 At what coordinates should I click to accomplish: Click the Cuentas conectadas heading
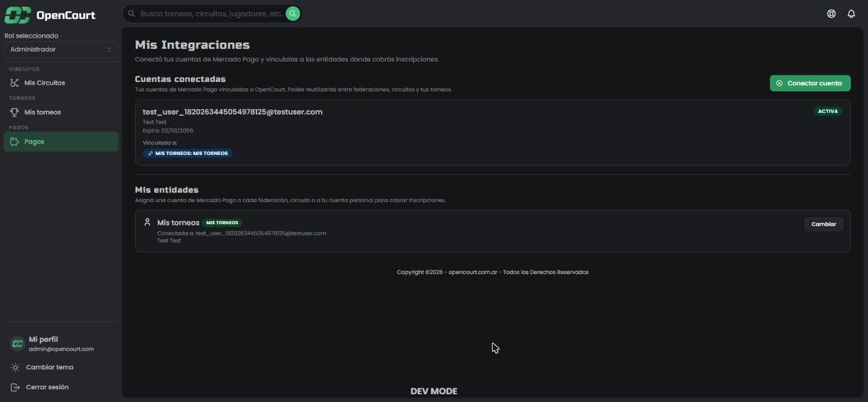180,79
